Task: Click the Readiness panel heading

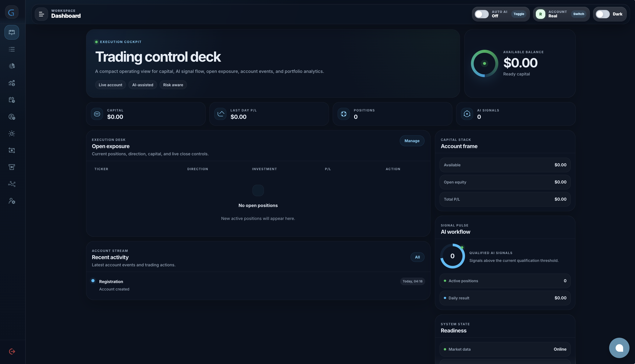Action: point(453,331)
